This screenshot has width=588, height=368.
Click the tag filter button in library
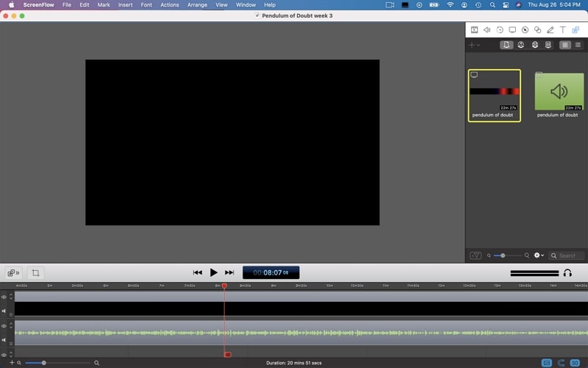click(x=476, y=255)
